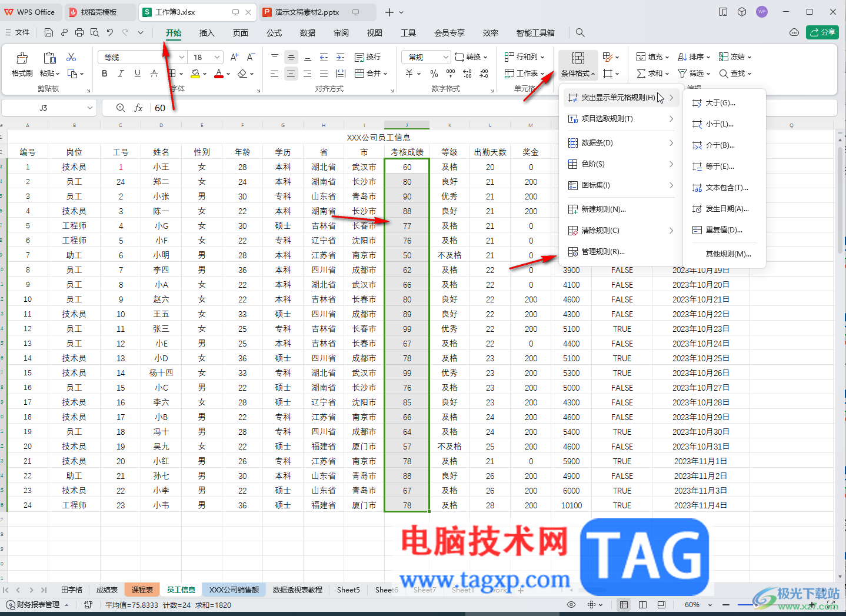Click the new tab plus icon
Image resolution: width=846 pixels, height=616 pixels.
coord(389,12)
